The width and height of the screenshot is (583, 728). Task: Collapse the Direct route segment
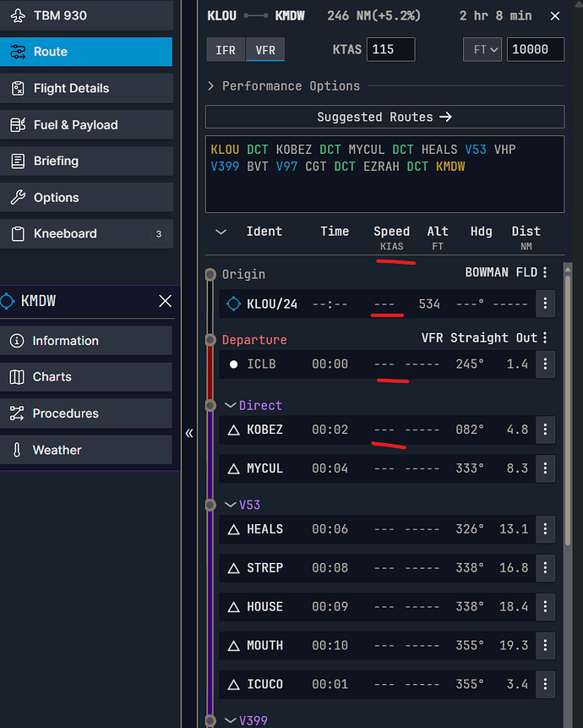[x=230, y=406]
